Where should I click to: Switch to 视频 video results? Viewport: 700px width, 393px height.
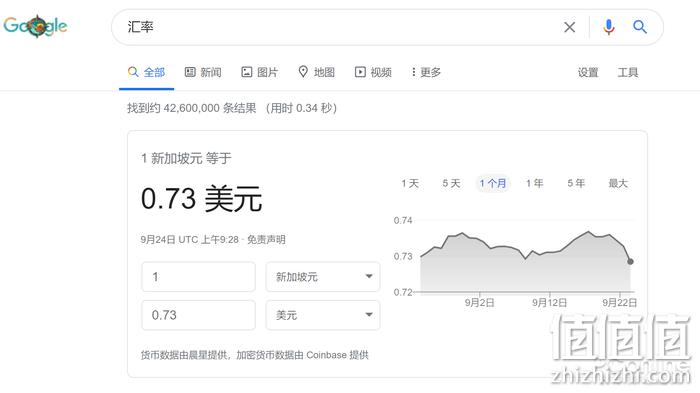pyautogui.click(x=373, y=72)
